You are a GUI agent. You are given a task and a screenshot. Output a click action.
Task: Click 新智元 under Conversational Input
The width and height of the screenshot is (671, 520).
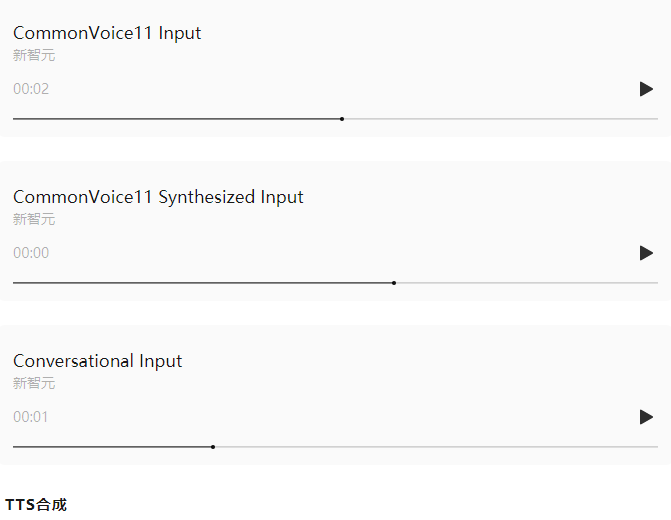(x=34, y=383)
